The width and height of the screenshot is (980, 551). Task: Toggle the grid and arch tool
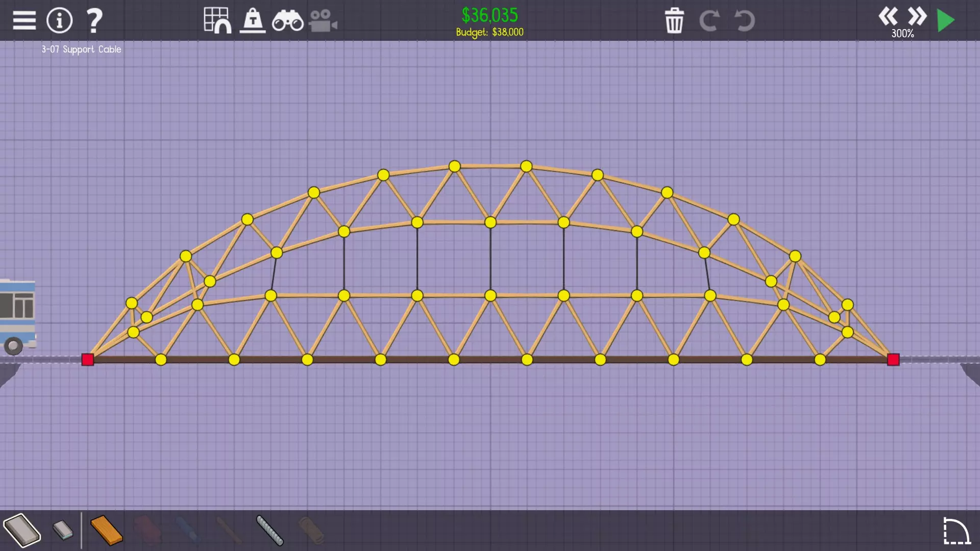click(x=217, y=20)
